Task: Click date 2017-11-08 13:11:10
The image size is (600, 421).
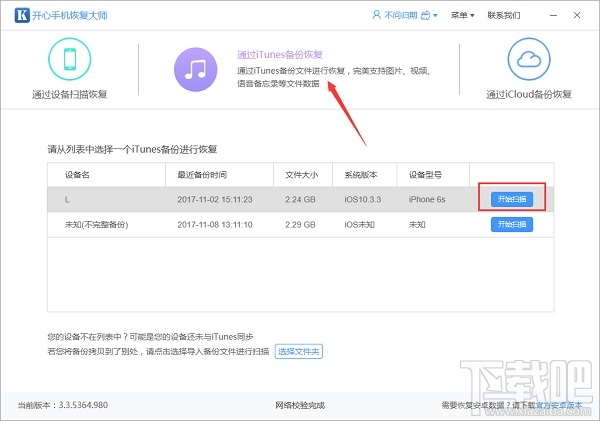Action: click(215, 225)
